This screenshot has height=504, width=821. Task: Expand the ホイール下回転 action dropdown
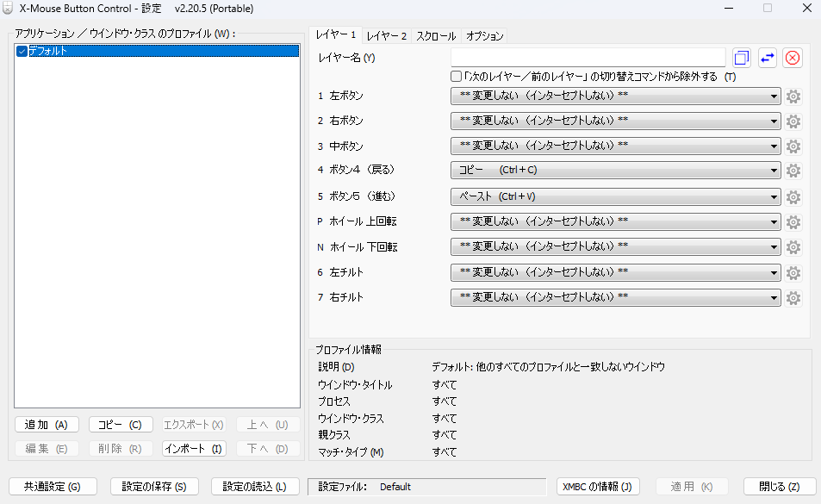coord(615,246)
